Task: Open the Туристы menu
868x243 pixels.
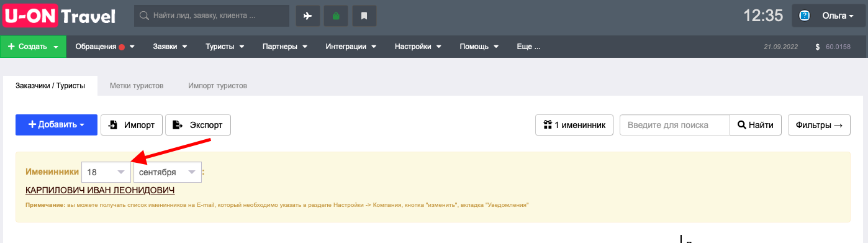Action: click(225, 47)
